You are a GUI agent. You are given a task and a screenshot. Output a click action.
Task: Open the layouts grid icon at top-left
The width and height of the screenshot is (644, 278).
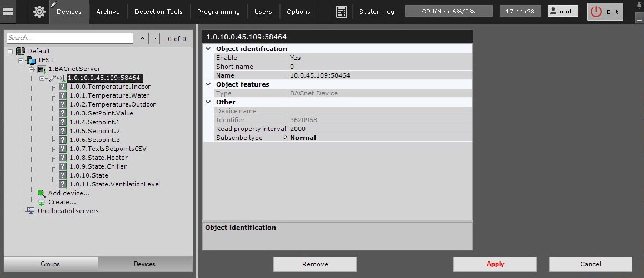[8, 12]
